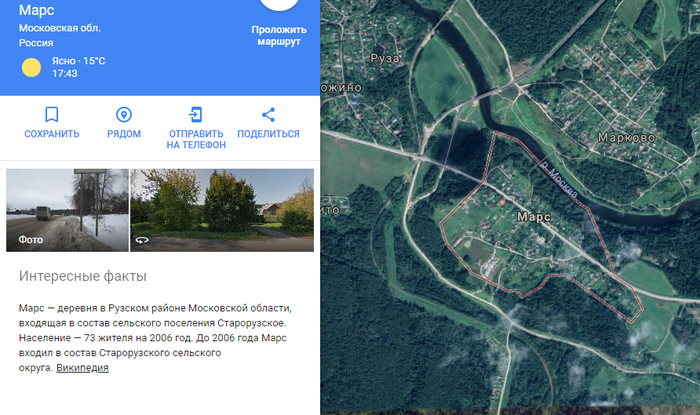This screenshot has height=415, width=700.
Task: Click the Марс label on map
Action: [x=533, y=217]
